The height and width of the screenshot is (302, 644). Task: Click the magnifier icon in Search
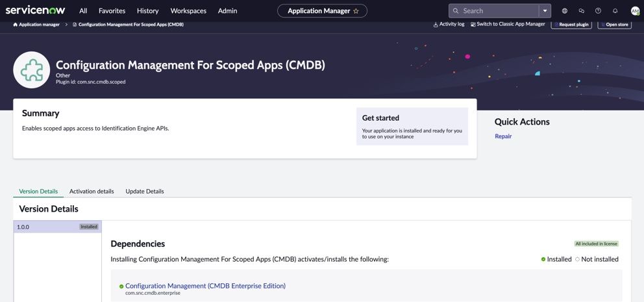[x=456, y=11]
